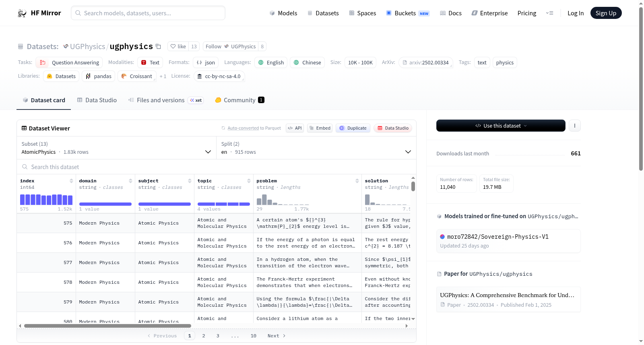Open the cc-by-nc-sa-4.0 license tag

tap(219, 76)
